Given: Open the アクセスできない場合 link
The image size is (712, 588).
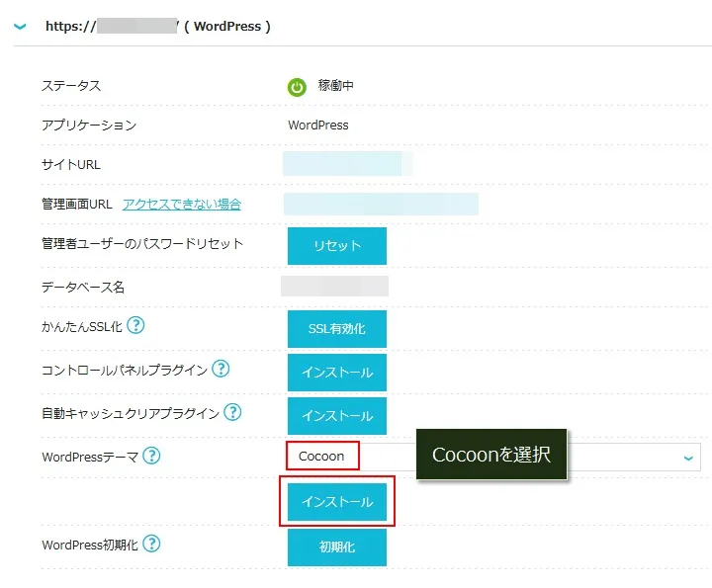Looking at the screenshot, I should click(x=182, y=205).
